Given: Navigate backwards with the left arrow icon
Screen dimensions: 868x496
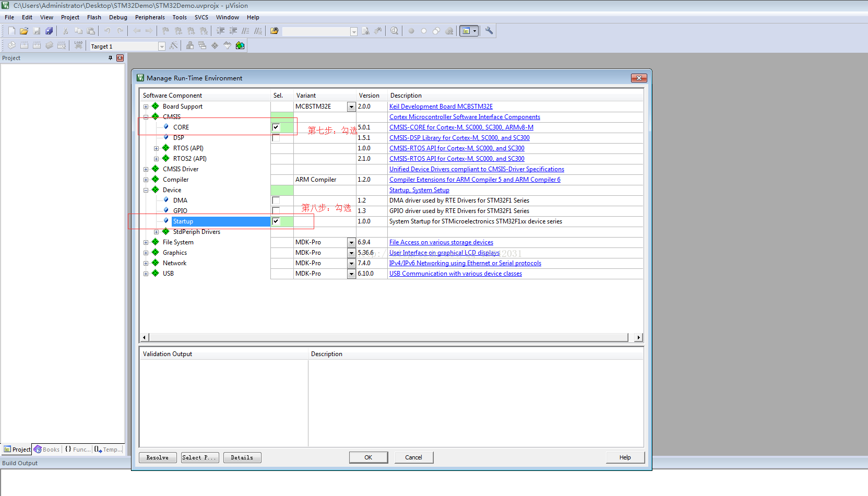Looking at the screenshot, I should coord(137,31).
